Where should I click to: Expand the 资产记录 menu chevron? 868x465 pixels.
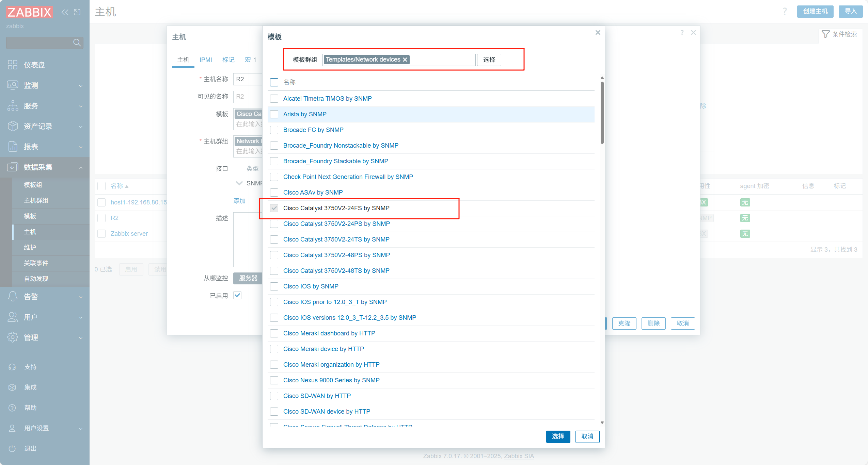click(81, 127)
